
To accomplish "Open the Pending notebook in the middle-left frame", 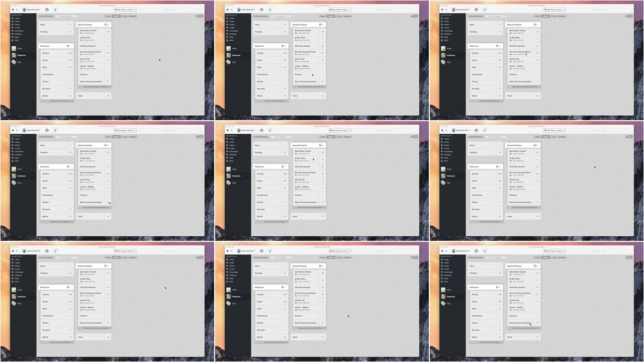I will point(56,152).
